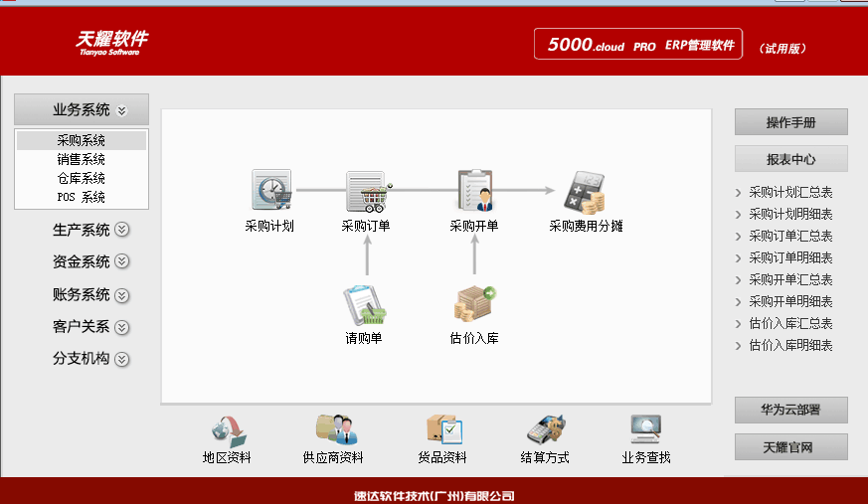The width and height of the screenshot is (868, 504).
Task: Open the 地区资料 globe icon
Action: (x=228, y=431)
